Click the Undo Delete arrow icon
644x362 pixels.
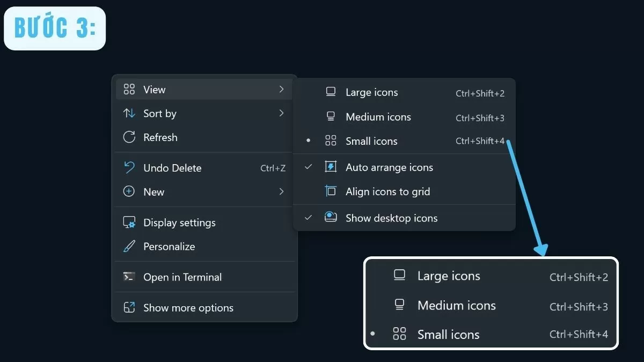129,167
